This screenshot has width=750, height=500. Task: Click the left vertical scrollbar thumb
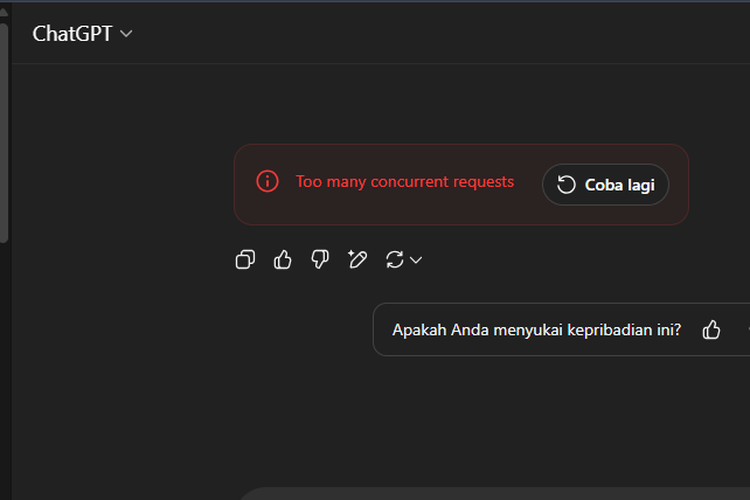[4, 133]
